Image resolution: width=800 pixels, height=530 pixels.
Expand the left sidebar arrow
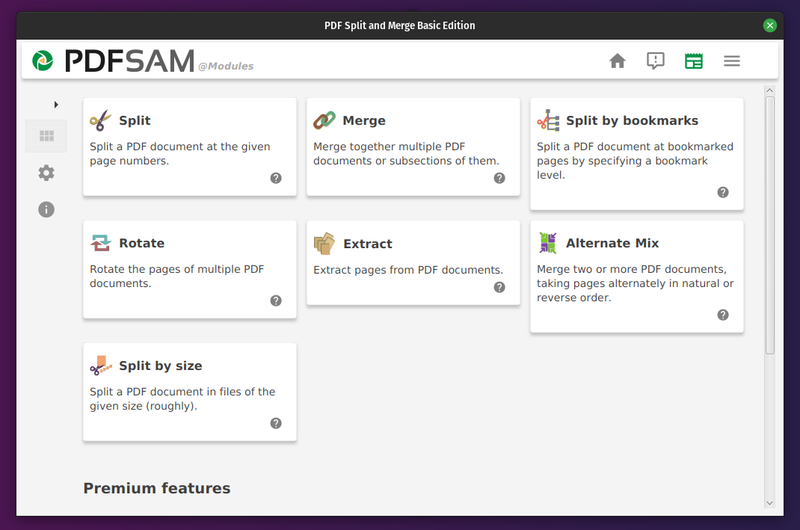(x=56, y=105)
